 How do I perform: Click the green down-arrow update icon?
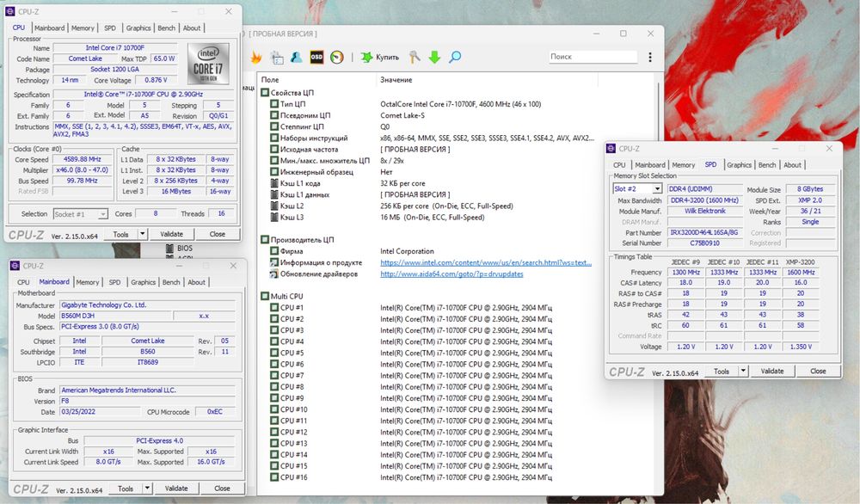coord(434,57)
